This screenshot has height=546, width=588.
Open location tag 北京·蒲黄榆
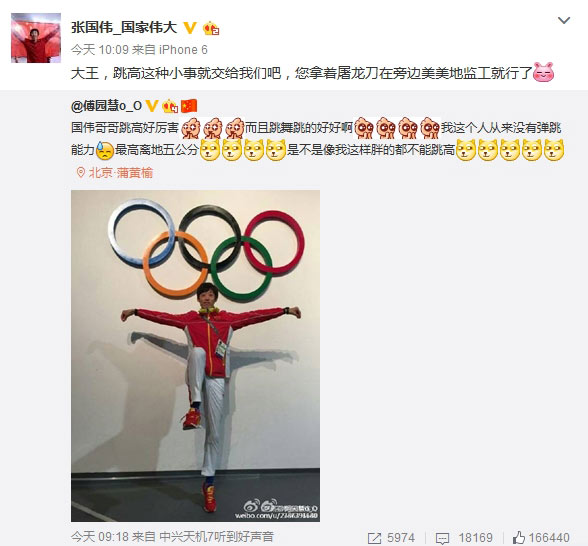[121, 172]
